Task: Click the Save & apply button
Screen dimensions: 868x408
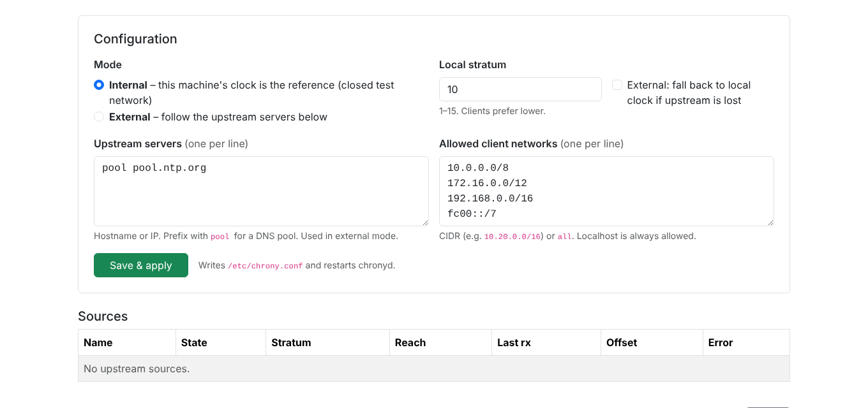Action: tap(141, 265)
